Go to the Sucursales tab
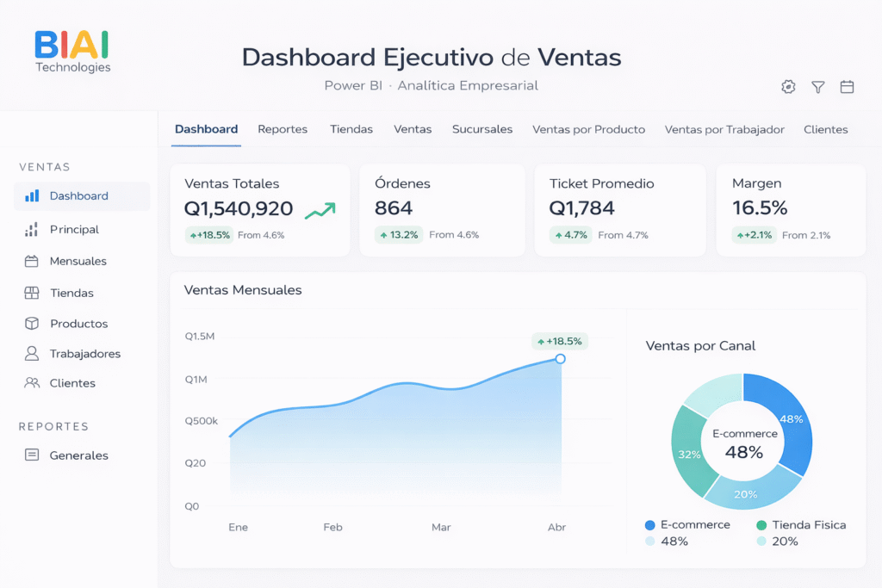This screenshot has width=882, height=588. click(x=482, y=129)
